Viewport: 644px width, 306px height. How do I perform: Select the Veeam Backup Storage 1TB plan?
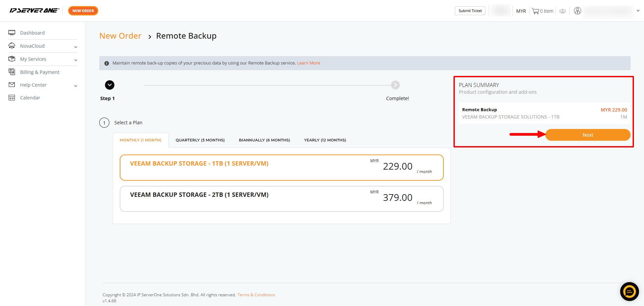(282, 168)
